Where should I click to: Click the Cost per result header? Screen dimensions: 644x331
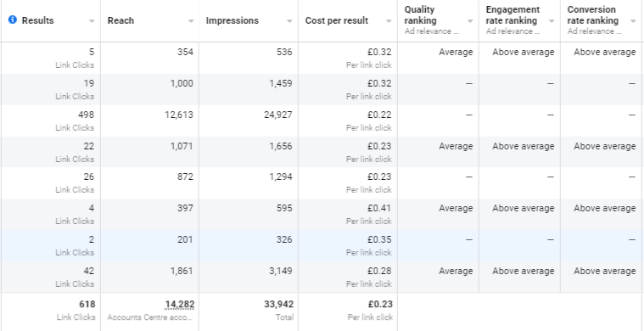336,20
